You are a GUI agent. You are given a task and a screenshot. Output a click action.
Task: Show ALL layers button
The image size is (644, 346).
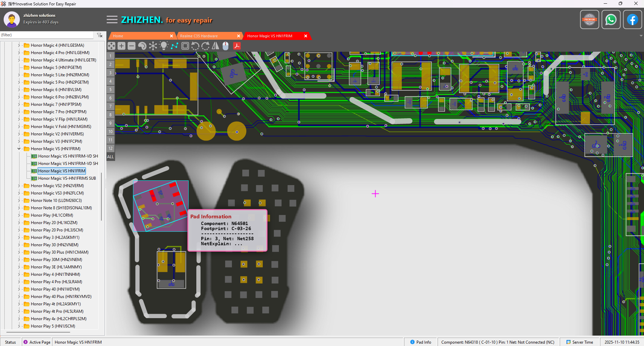(110, 157)
